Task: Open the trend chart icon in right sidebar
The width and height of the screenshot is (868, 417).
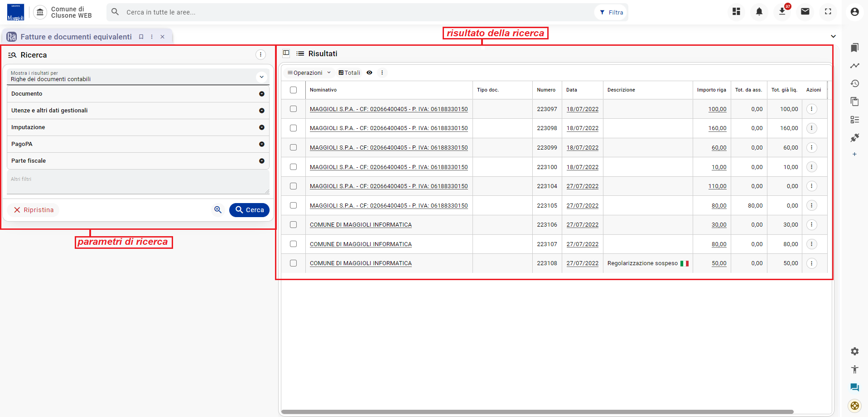Action: click(854, 66)
